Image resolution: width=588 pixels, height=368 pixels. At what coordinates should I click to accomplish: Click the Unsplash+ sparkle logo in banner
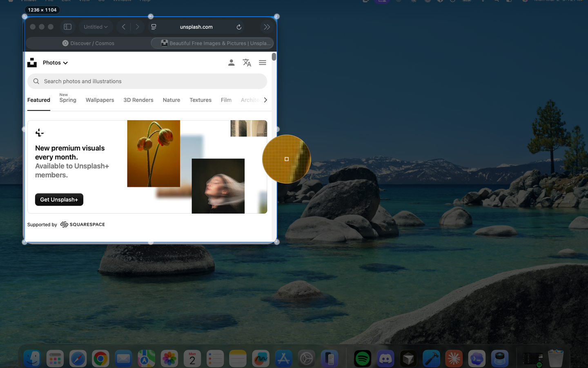tap(40, 132)
